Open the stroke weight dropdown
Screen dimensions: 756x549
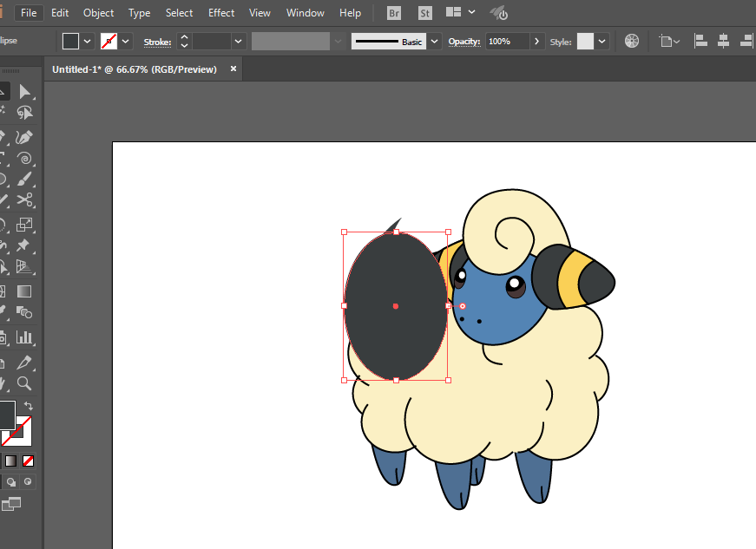(238, 42)
